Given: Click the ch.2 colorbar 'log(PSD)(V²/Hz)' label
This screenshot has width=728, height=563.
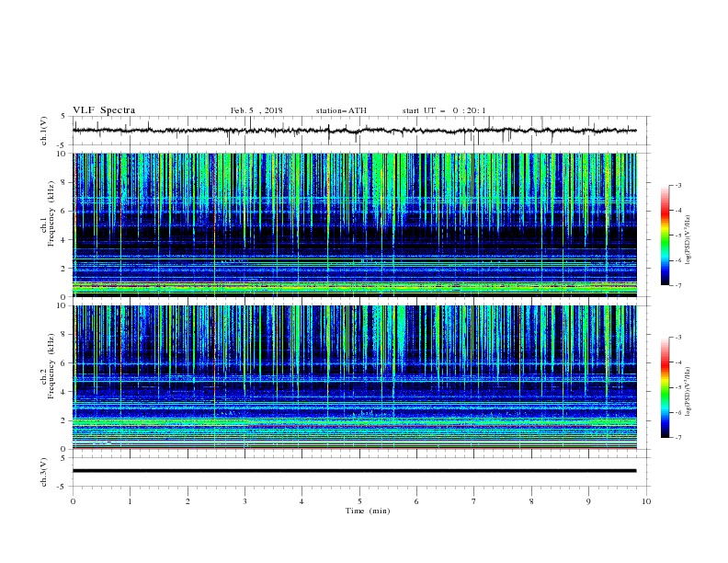Looking at the screenshot, I should [x=688, y=391].
